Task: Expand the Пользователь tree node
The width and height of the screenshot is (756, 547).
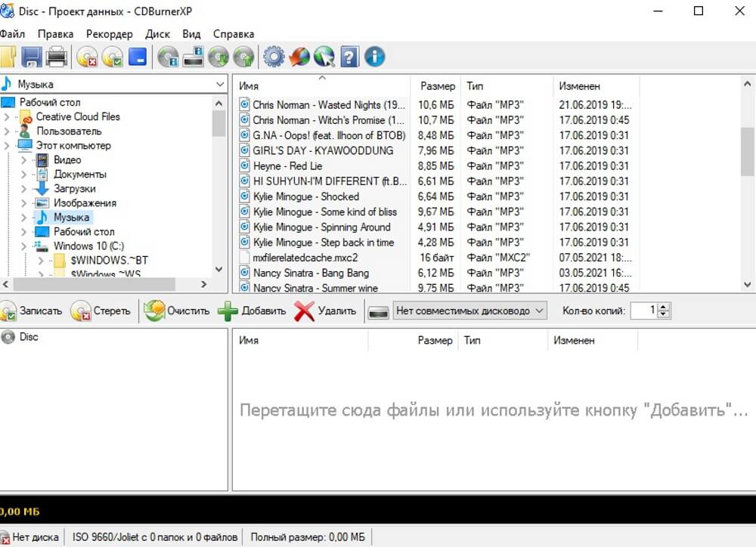Action: (6, 131)
